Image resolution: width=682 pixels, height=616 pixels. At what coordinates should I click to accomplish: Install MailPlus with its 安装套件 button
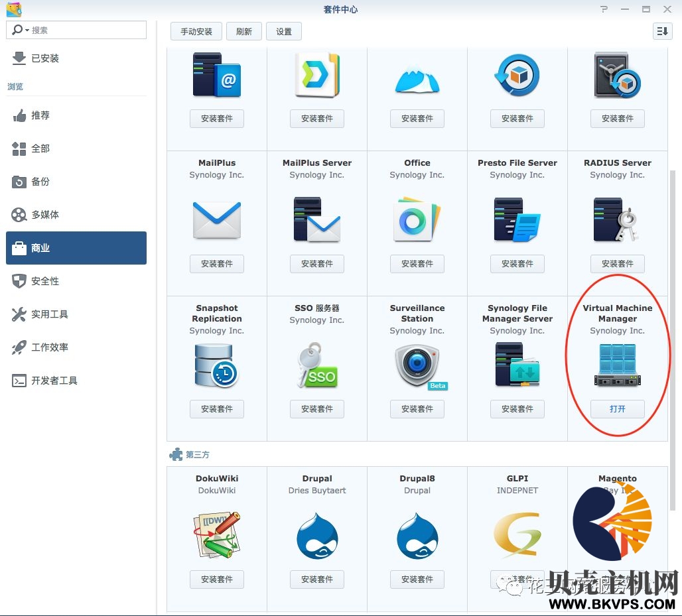pos(216,264)
